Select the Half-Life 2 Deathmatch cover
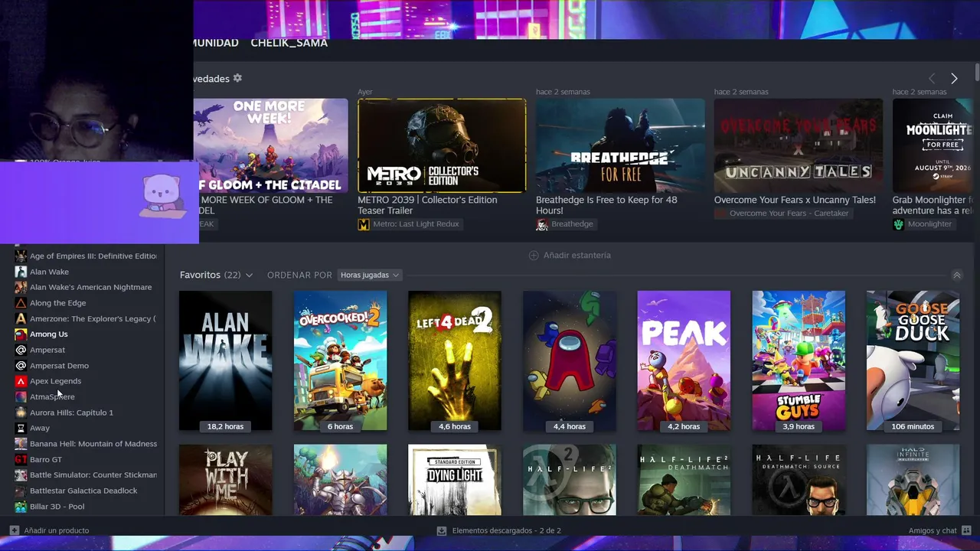Viewport: 980px width, 551px height. 684,480
